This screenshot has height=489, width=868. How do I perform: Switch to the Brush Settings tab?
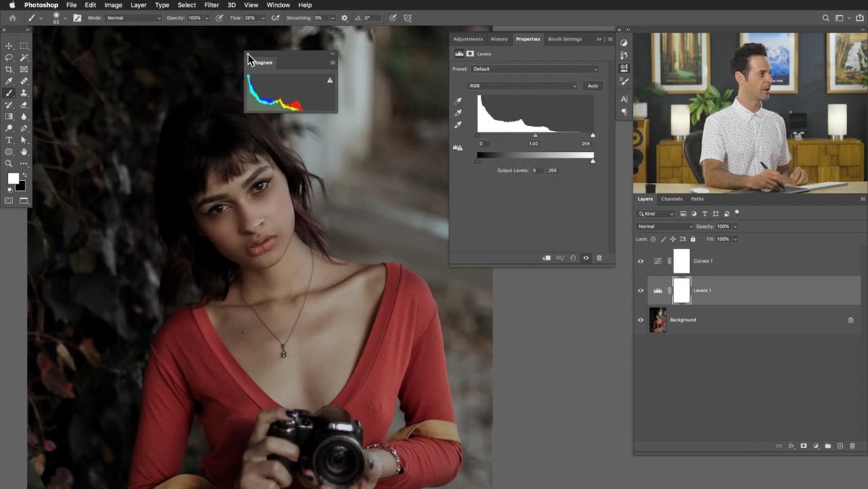(565, 39)
